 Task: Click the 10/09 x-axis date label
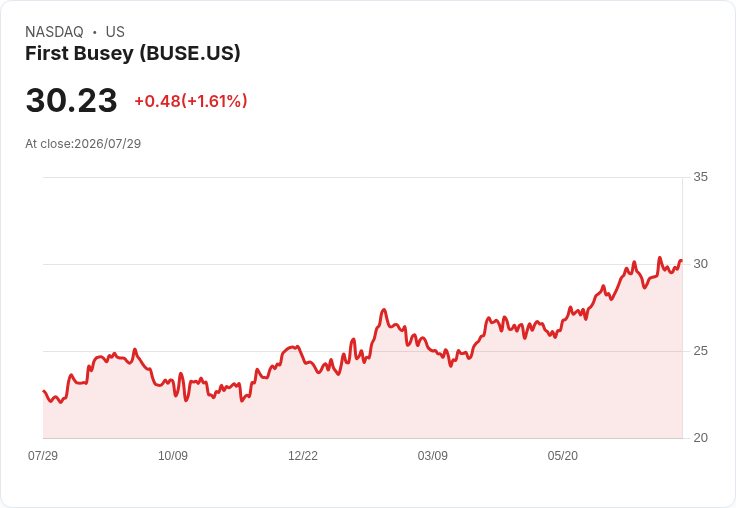click(173, 455)
